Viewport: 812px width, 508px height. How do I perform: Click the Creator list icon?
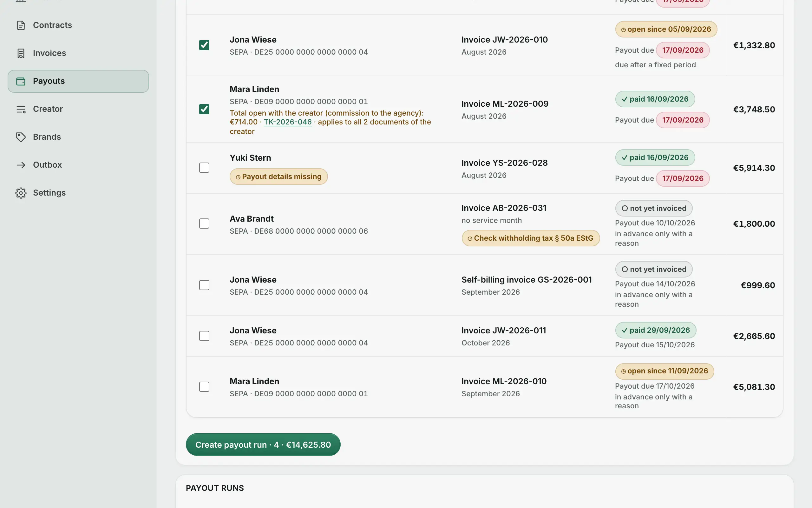coord(21,109)
